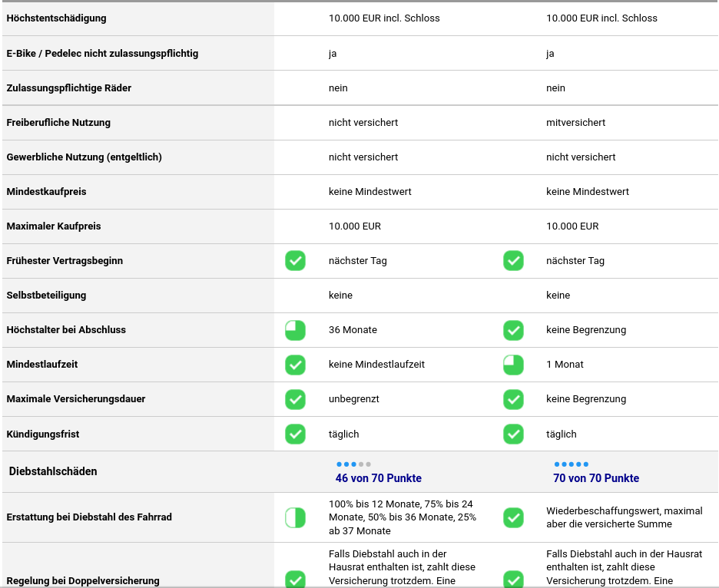Image resolution: width=719 pixels, height=588 pixels.
Task: Click the first checkmark in the Kündigungsfrist row
Action: pos(296,434)
